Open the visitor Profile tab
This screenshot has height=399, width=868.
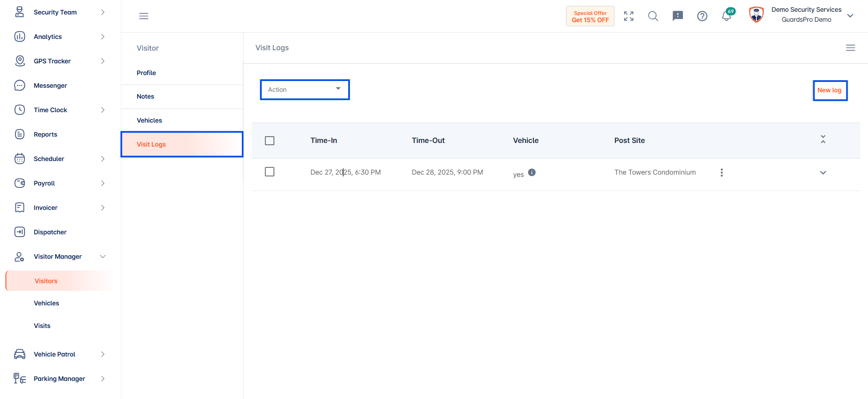(x=182, y=73)
